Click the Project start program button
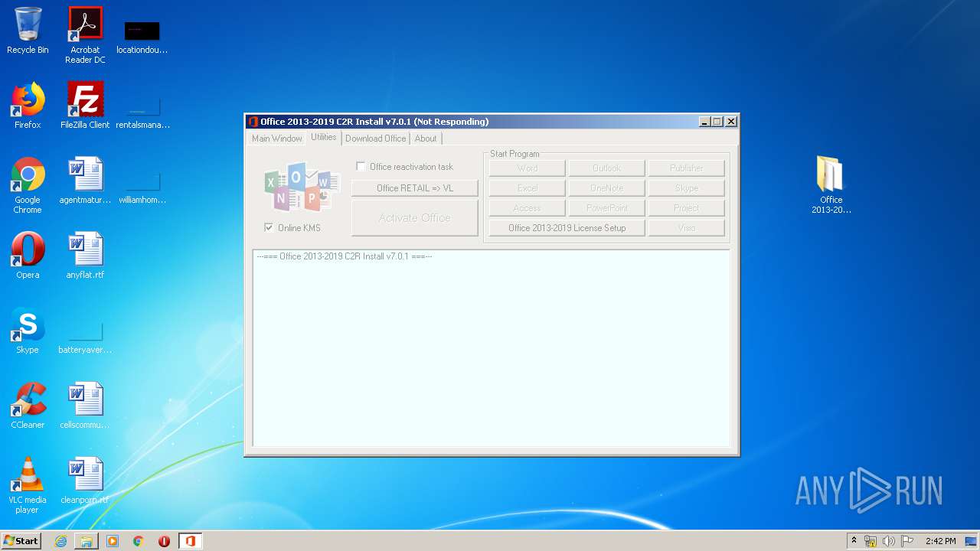This screenshot has width=980, height=551. 686,208
